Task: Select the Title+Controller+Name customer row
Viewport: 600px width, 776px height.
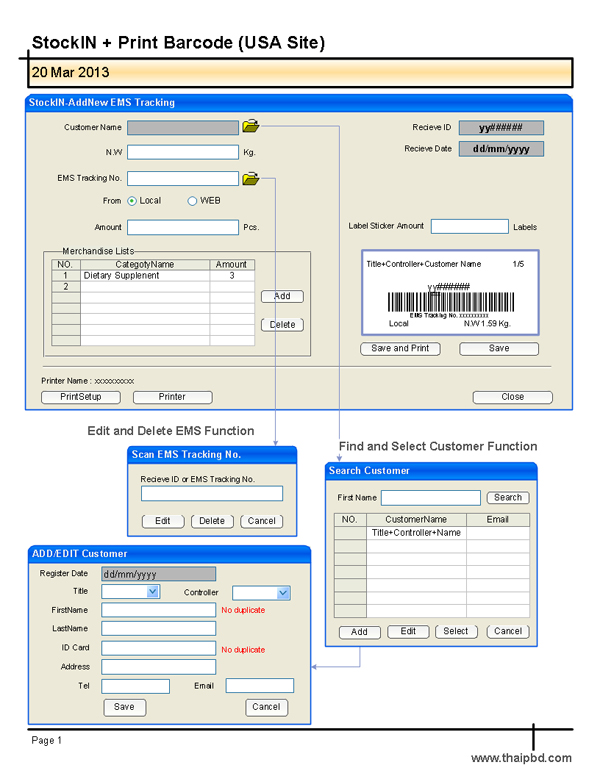Action: [x=432, y=533]
